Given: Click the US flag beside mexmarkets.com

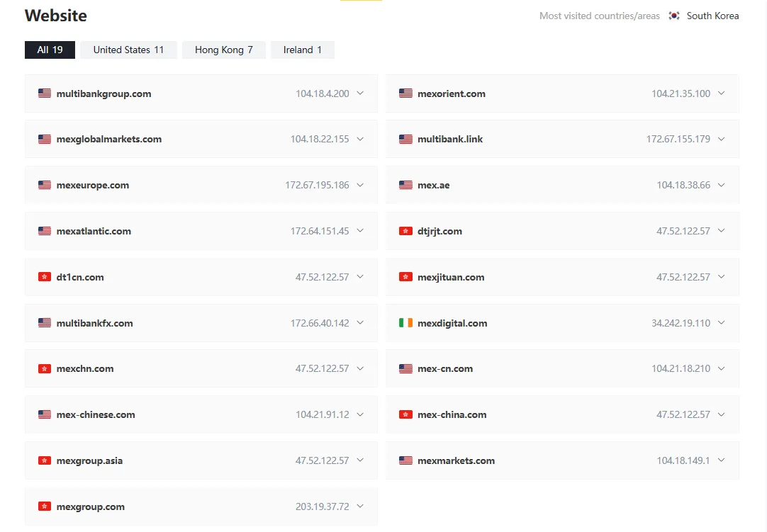Looking at the screenshot, I should point(405,460).
